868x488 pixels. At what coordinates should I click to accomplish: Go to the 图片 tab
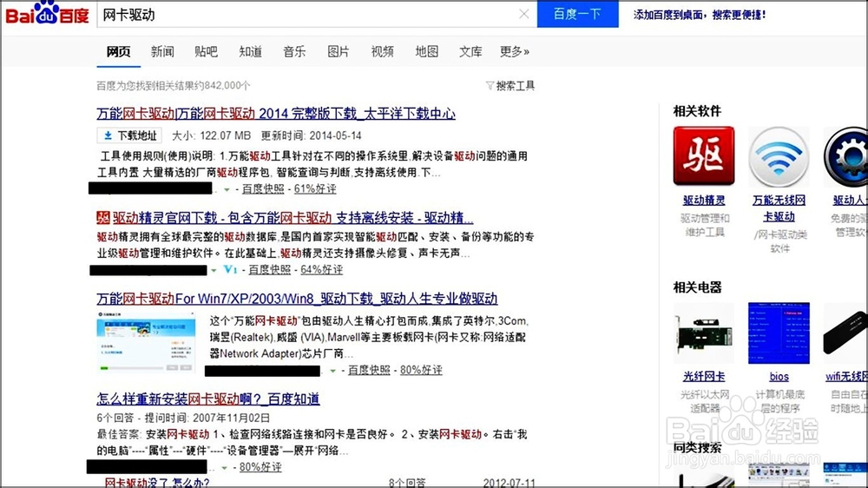click(339, 51)
